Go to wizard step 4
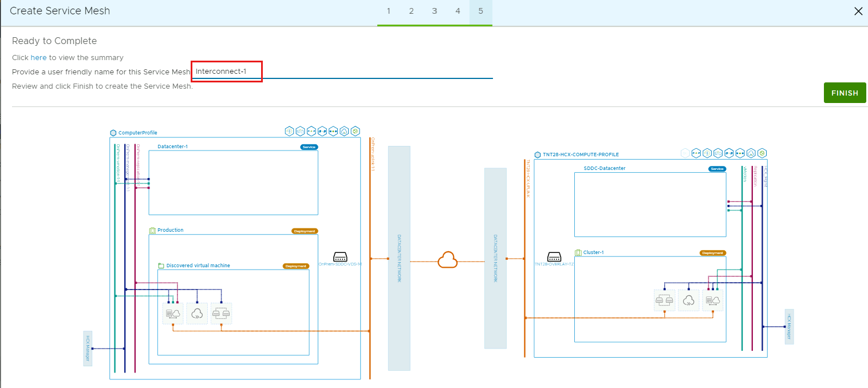868x388 pixels. (457, 11)
